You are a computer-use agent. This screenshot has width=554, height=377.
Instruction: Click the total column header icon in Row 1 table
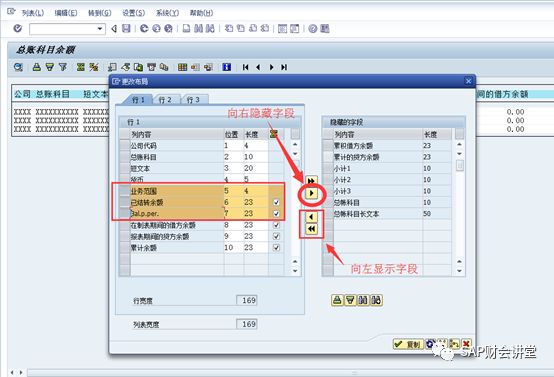pos(273,134)
